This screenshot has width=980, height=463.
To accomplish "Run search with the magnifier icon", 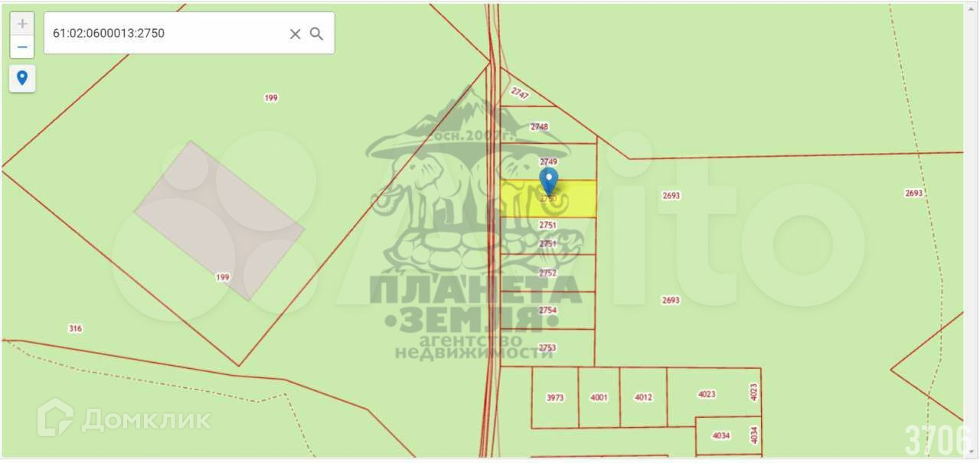I will (x=316, y=34).
